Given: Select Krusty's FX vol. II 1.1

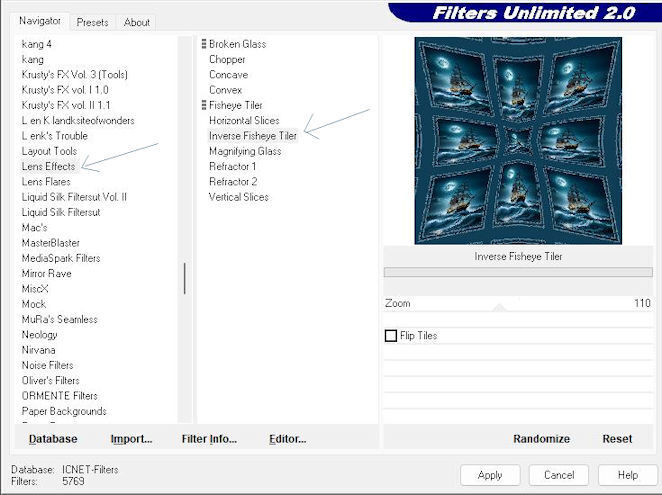Looking at the screenshot, I should [x=66, y=105].
